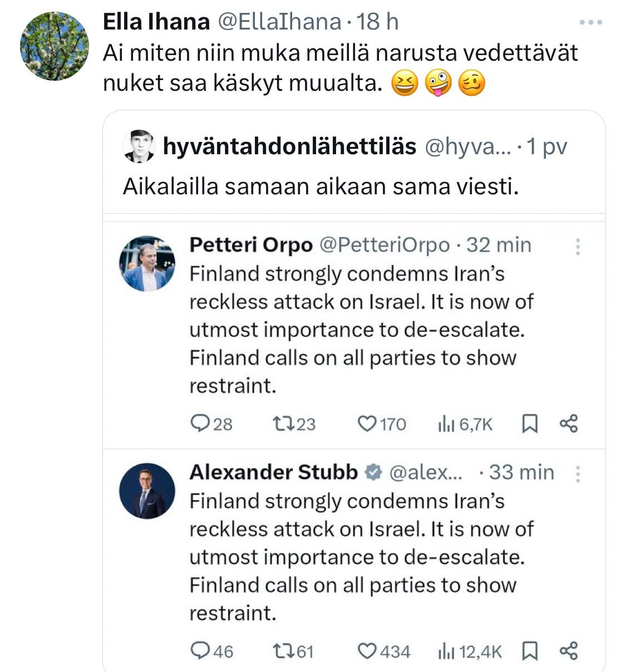Open more menu on Alexander Stubb's tweet
Viewport: 626px width, 672px height.
[578, 474]
